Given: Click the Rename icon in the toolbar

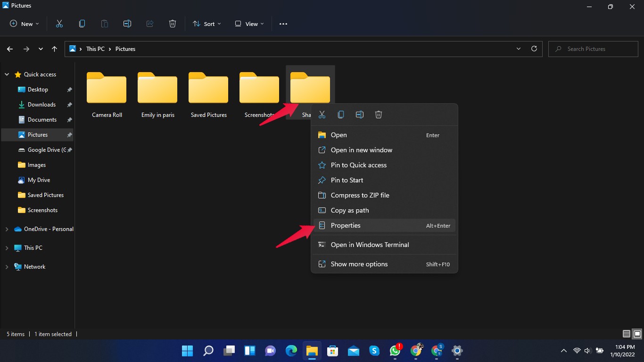Looking at the screenshot, I should [x=127, y=24].
